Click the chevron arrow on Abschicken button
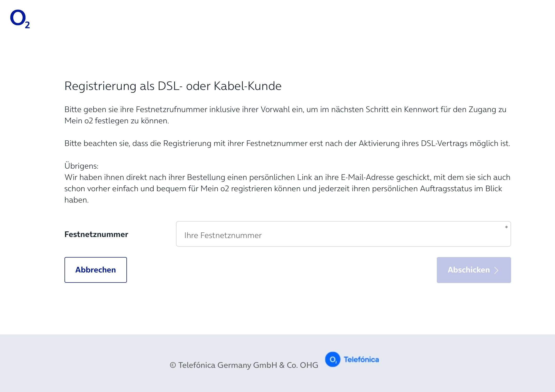 [x=496, y=270]
